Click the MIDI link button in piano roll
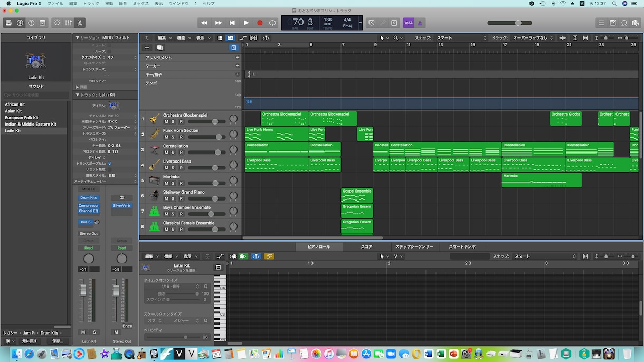Viewport: 644px width, 362px height. tap(269, 256)
